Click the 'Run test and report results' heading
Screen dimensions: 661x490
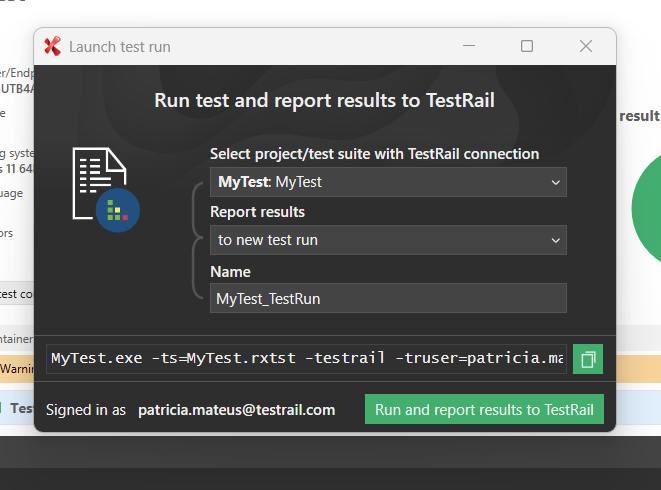[324, 100]
